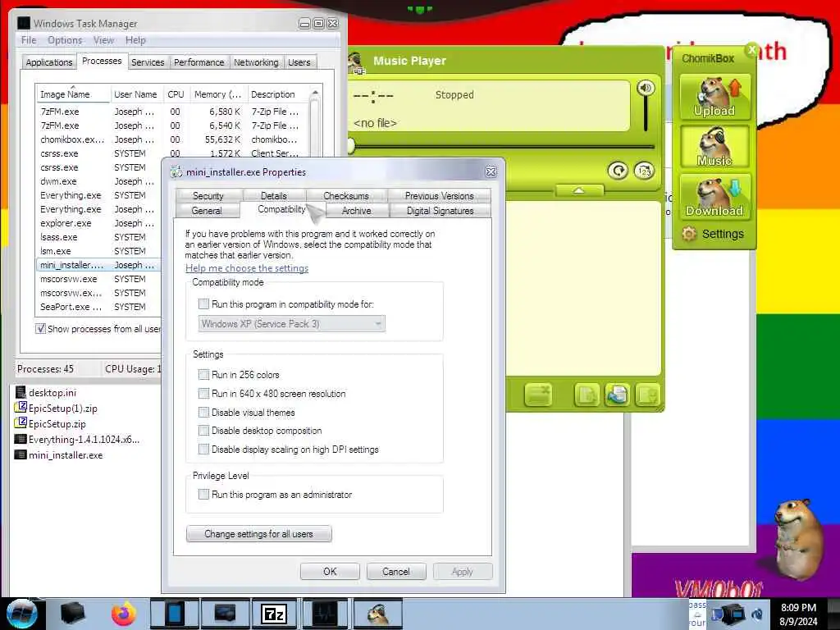Image resolution: width=840 pixels, height=630 pixels.
Task: Open the Task Manager Help menu
Action: [135, 40]
